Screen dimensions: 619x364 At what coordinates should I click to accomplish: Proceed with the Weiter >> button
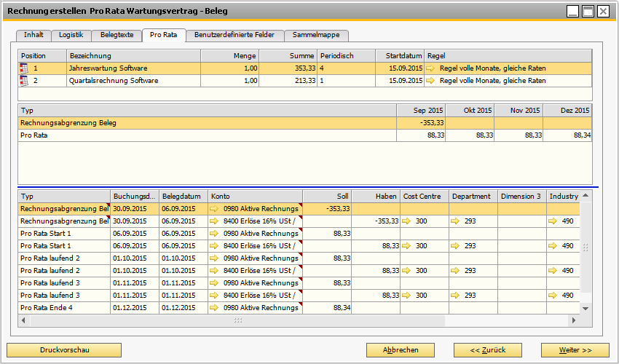[x=575, y=350]
